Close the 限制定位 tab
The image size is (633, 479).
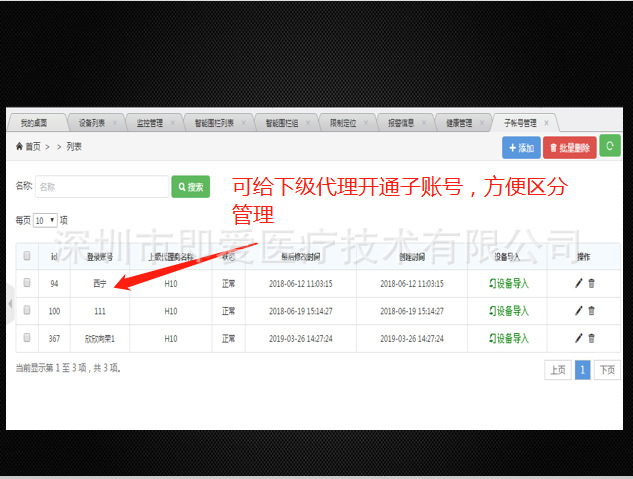pos(366,123)
